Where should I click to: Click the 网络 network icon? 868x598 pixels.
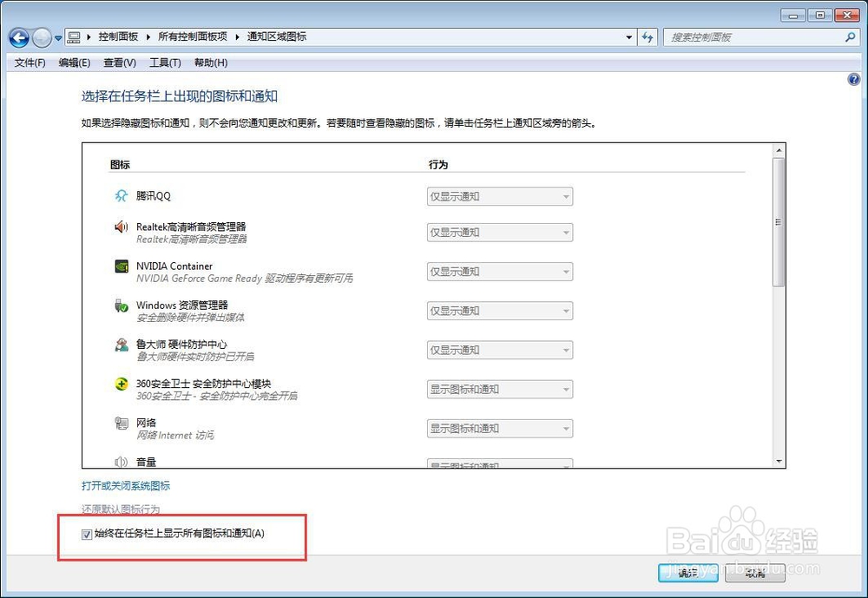pos(122,423)
